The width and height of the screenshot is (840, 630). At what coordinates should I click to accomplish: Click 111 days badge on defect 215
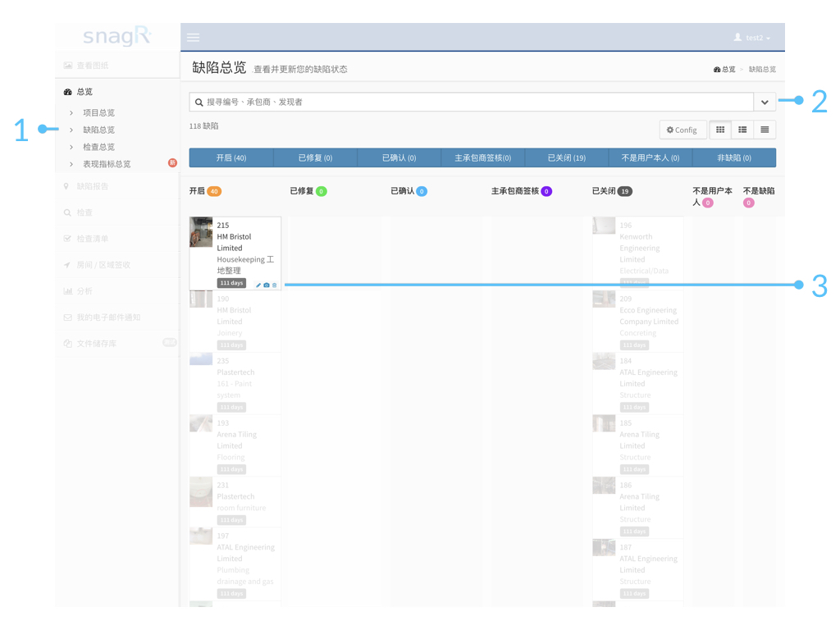coord(231,283)
